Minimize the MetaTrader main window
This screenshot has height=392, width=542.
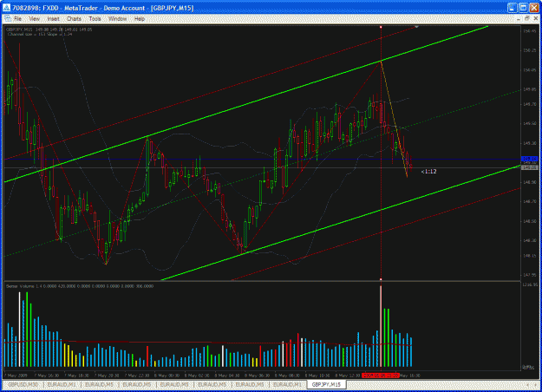click(512, 8)
